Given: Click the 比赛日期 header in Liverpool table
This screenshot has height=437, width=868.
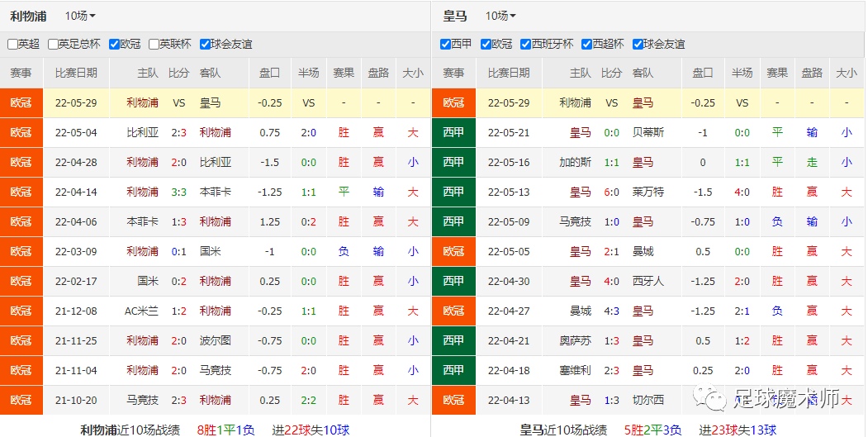Looking at the screenshot, I should tap(76, 73).
